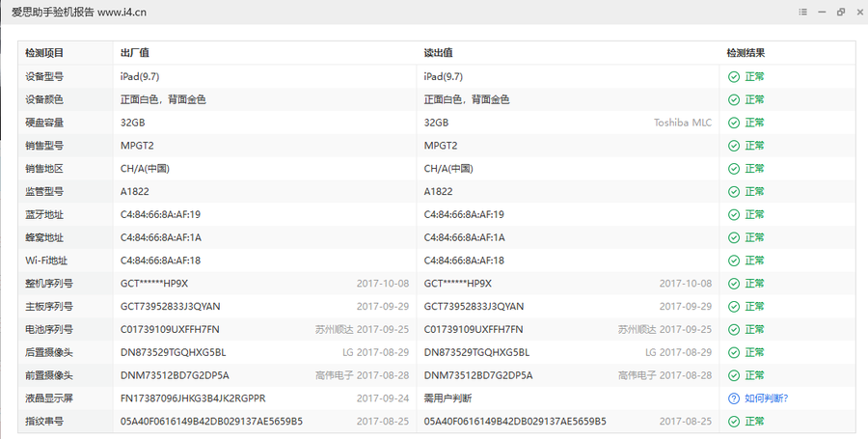The width and height of the screenshot is (868, 439).
Task: Click the green check icon in Wi-Fi地址 row
Action: [734, 261]
